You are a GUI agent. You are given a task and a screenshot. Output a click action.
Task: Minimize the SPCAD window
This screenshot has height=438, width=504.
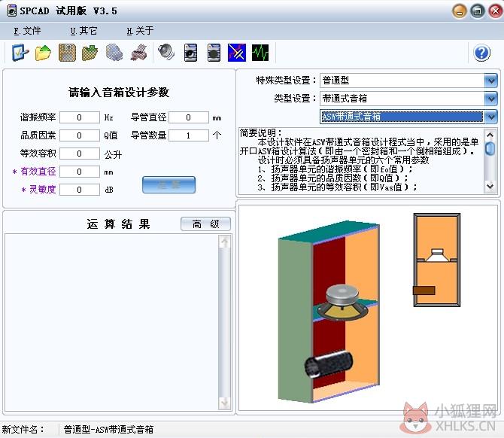tap(460, 11)
